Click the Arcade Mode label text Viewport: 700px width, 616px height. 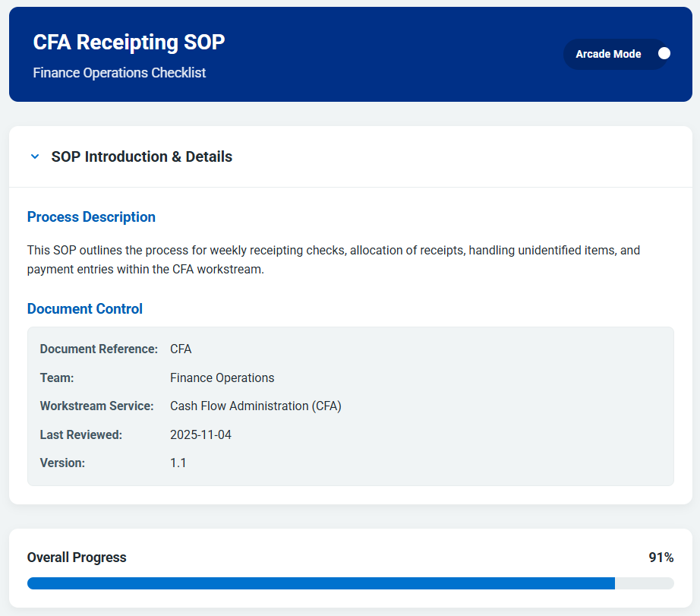608,54
